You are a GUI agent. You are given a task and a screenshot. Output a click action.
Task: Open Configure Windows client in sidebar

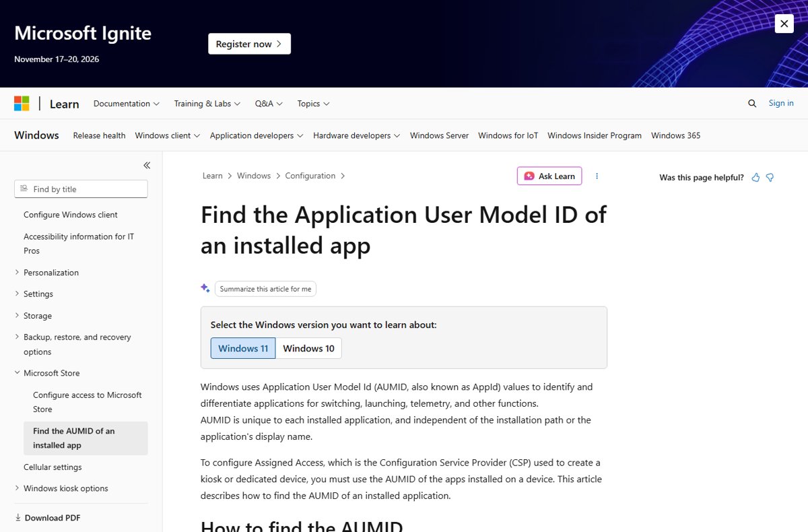(x=71, y=215)
